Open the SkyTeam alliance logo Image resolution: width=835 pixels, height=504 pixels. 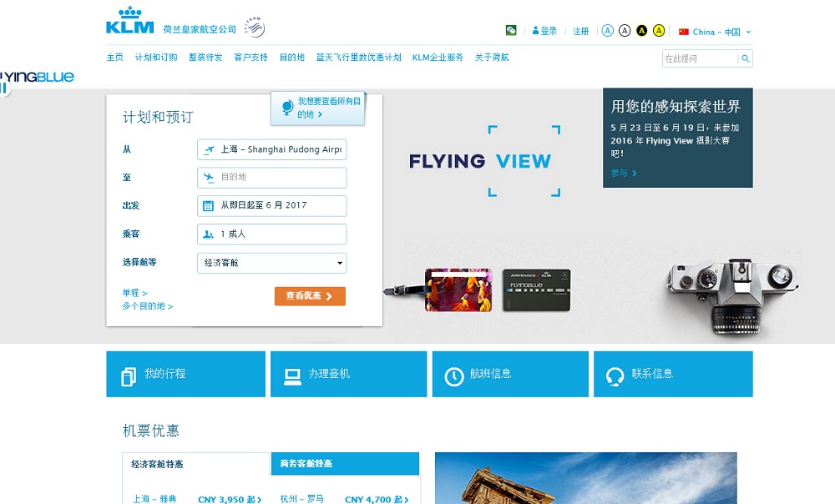click(255, 28)
